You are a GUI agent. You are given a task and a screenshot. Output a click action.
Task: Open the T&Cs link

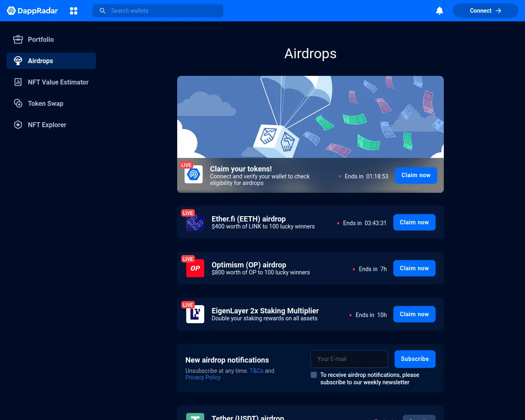[256, 371]
